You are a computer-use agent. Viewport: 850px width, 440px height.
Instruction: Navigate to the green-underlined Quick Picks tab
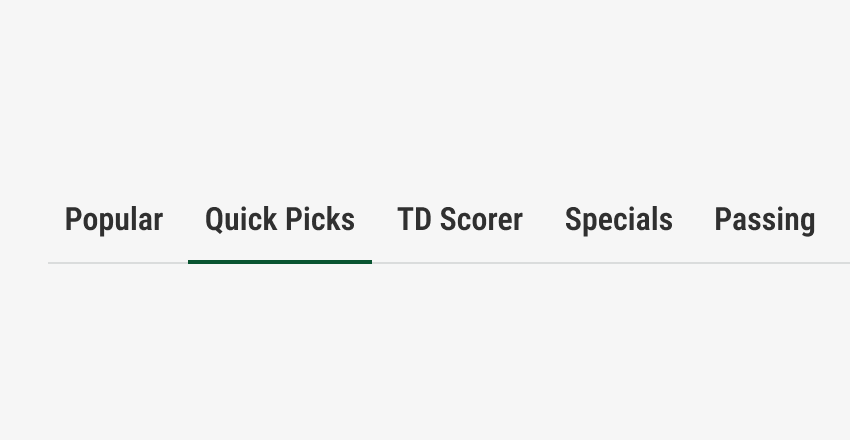[x=280, y=220]
